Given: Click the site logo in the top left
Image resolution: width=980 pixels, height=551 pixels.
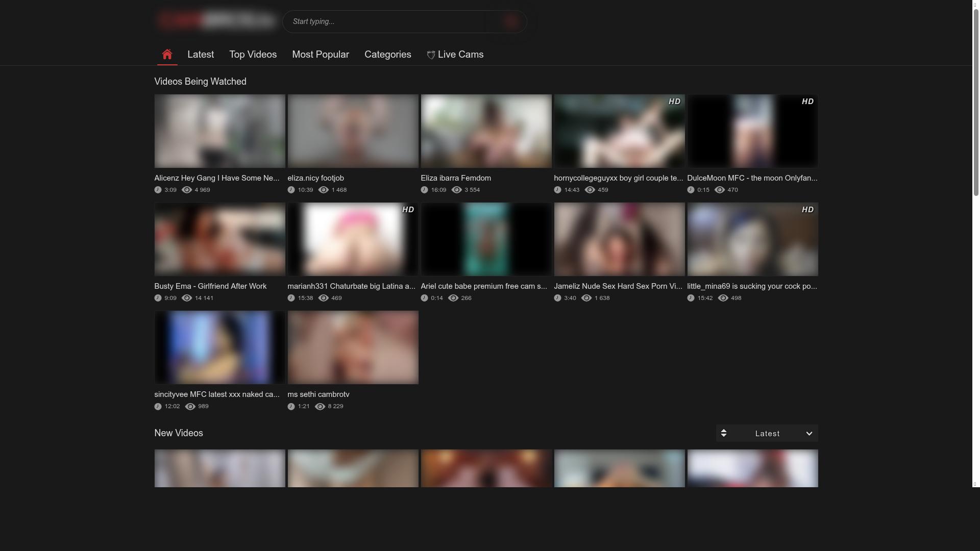Looking at the screenshot, I should (216, 20).
